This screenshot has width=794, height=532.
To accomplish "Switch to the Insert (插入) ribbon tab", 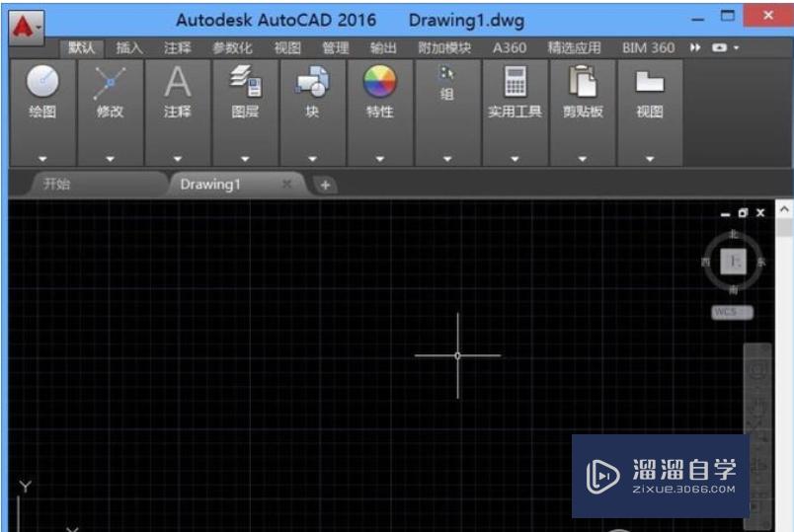I will 129,48.
